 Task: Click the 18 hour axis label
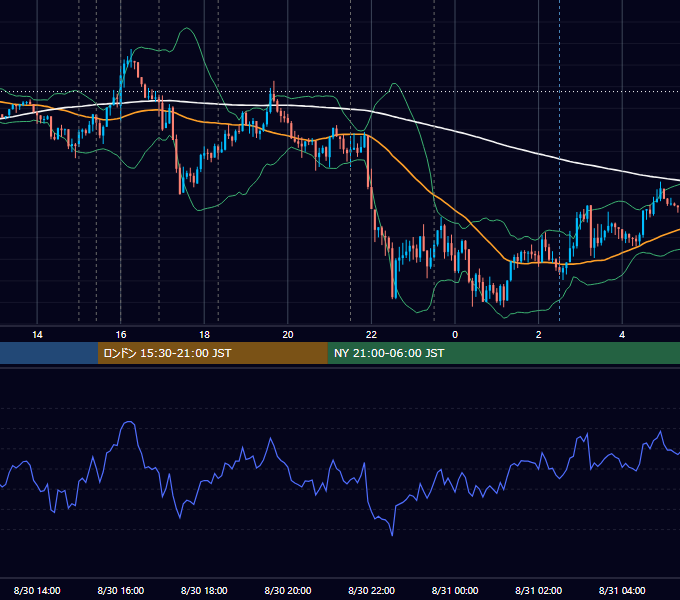[204, 335]
